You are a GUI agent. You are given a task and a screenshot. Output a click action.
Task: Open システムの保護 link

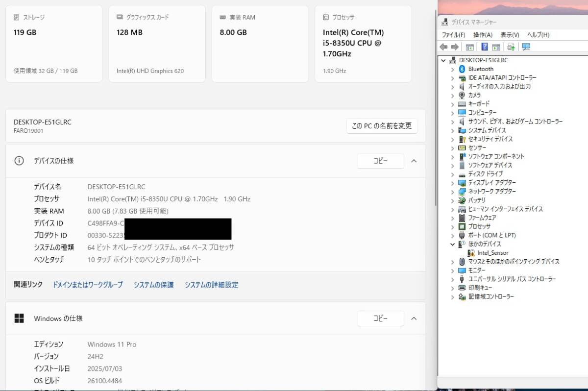[153, 285]
